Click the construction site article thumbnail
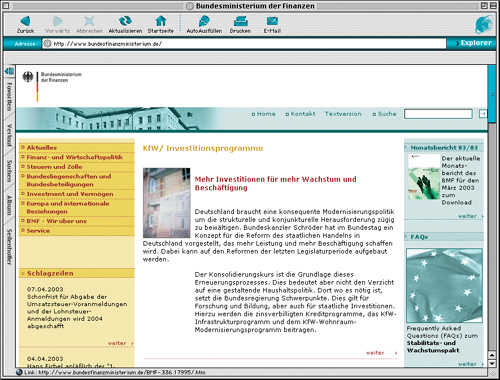This screenshot has height=380, width=500. pyautogui.click(x=166, y=203)
